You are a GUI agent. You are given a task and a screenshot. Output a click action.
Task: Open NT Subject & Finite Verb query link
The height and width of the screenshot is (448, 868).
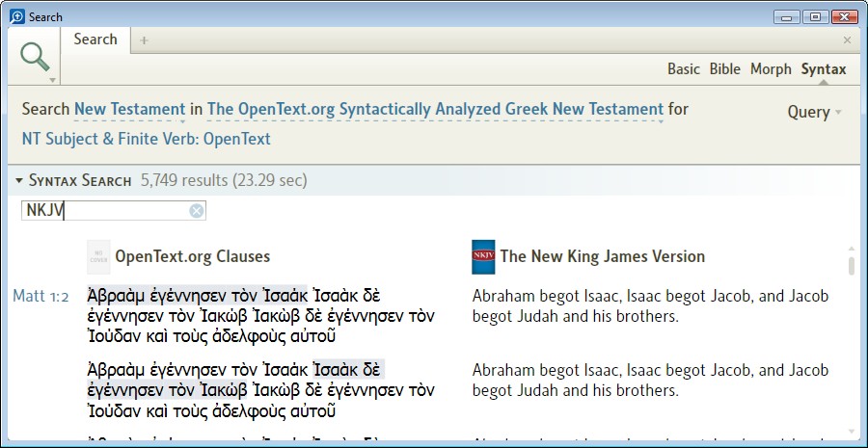tap(147, 139)
